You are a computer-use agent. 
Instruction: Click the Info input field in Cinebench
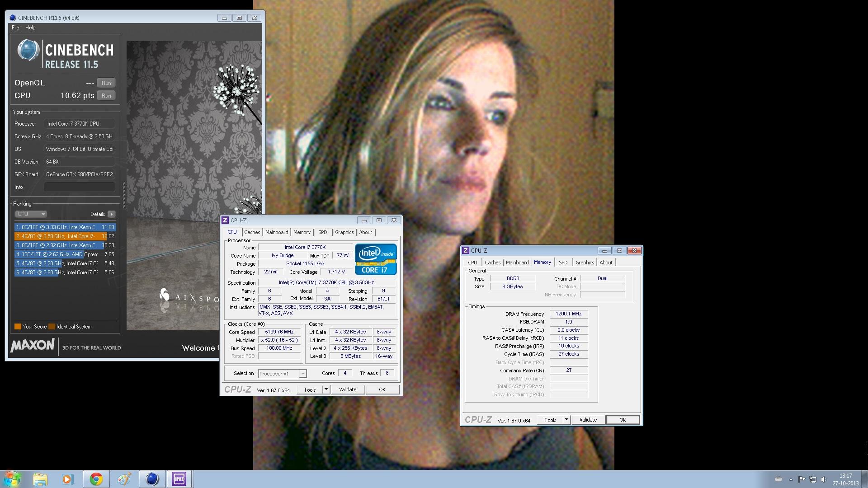tap(80, 187)
